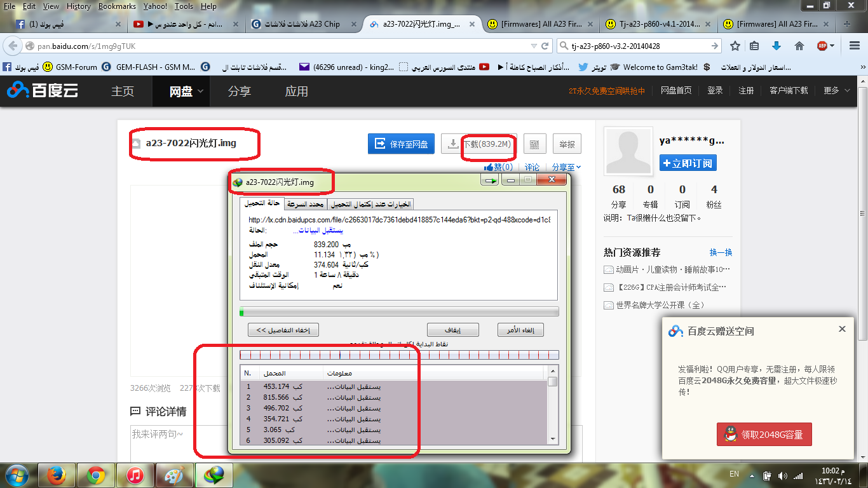Click the Firefox search box
Image resolution: width=868 pixels, height=488 pixels.
(640, 46)
